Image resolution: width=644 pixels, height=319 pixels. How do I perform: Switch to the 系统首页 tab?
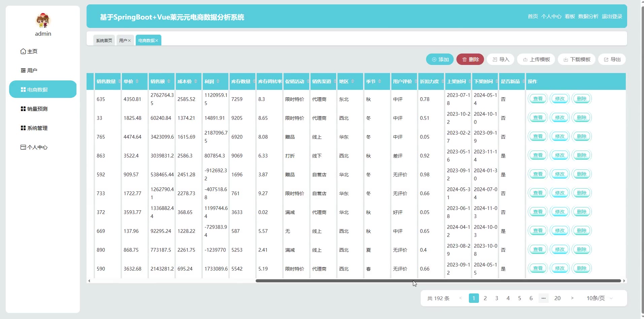(x=104, y=40)
